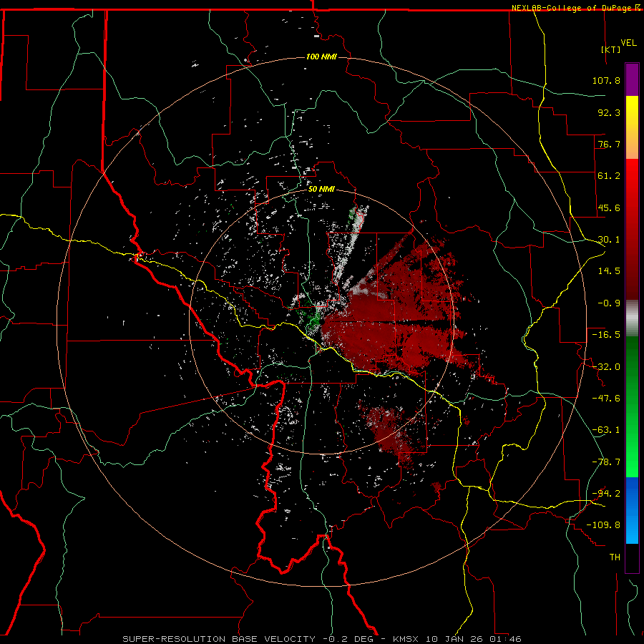
Task: Click the 61.2 velocity scale value
Action: [x=609, y=176]
